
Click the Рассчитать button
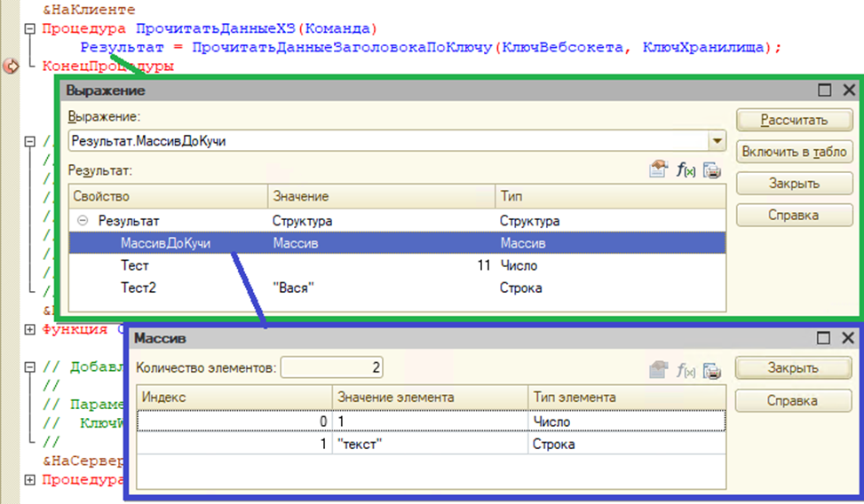pos(794,120)
